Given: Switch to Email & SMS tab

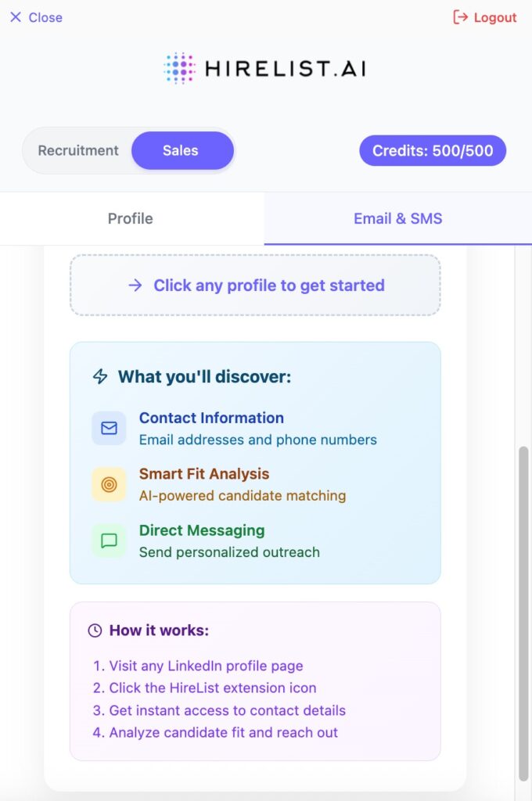Looking at the screenshot, I should click(x=397, y=218).
